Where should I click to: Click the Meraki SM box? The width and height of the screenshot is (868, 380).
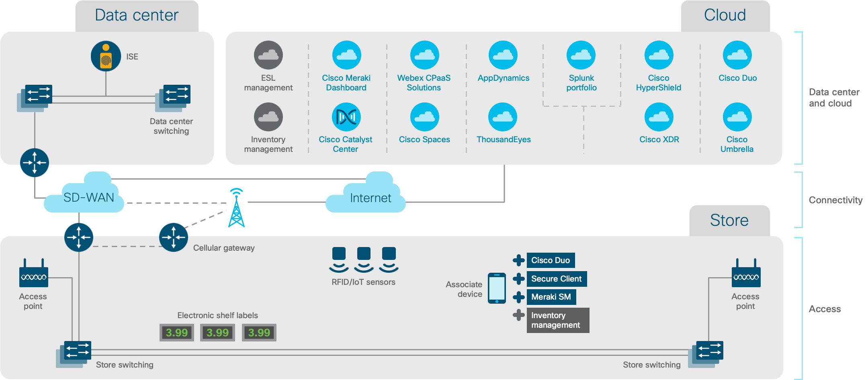(551, 297)
